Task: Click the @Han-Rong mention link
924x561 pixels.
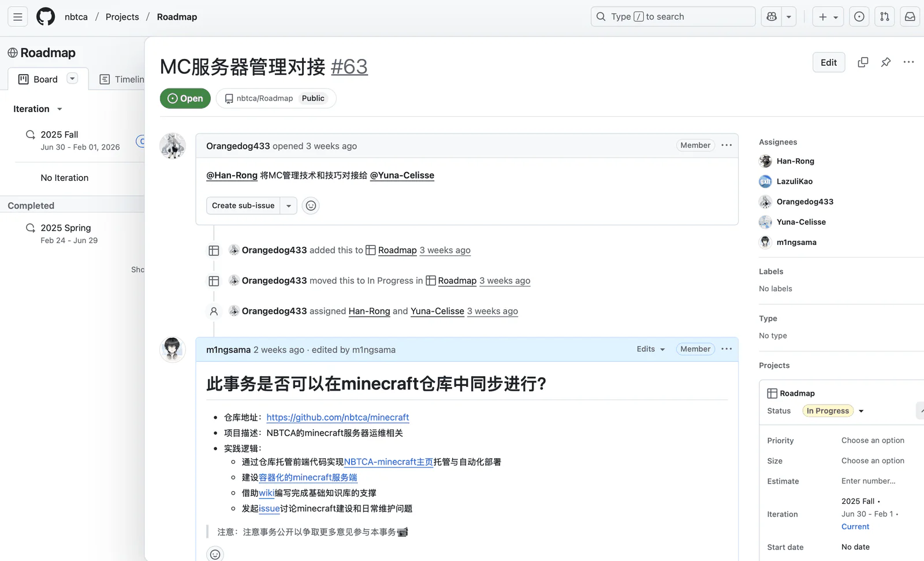Action: (232, 176)
